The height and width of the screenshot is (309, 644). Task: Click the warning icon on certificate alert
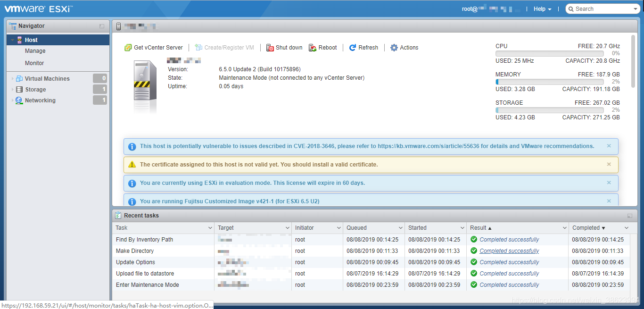pos(132,165)
